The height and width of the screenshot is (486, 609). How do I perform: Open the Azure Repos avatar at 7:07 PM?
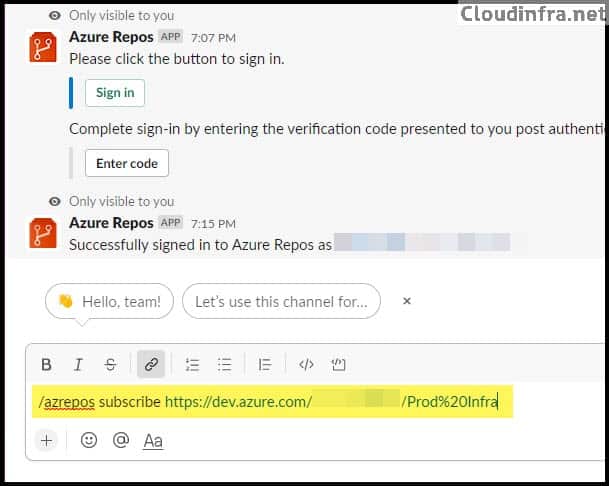(43, 47)
